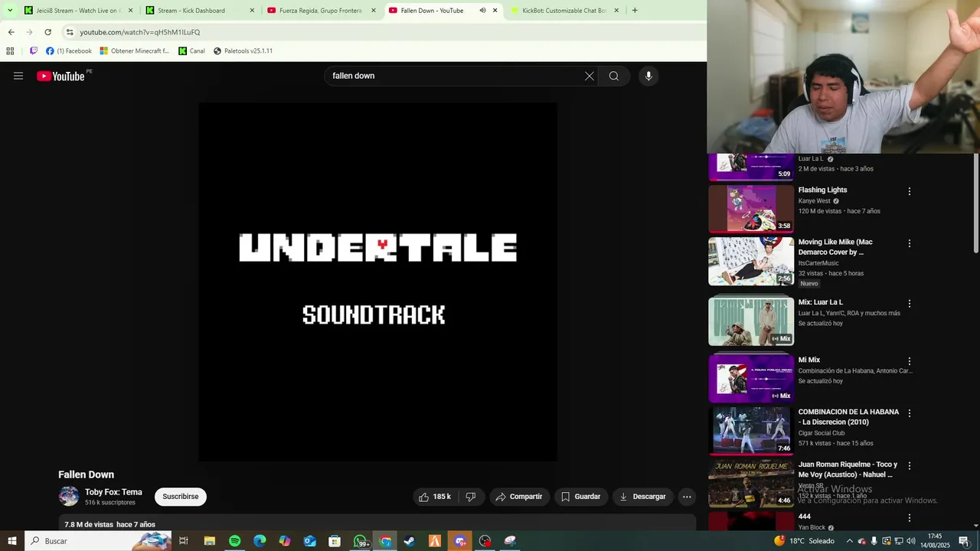Close the Fallen Down - YouTube tab
980x551 pixels.
495,11
